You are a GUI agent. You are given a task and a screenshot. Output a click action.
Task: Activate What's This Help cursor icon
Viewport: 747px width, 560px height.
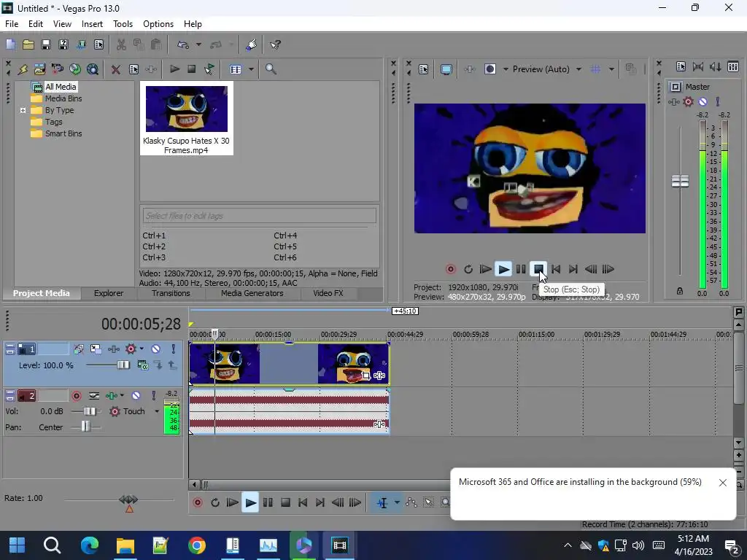[275, 44]
